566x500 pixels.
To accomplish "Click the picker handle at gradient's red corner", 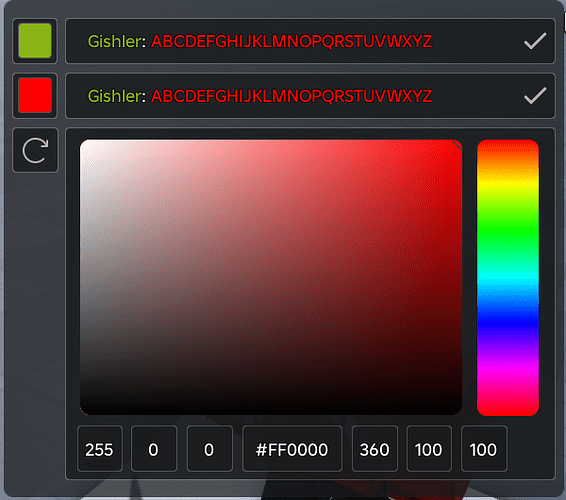I will [x=458, y=144].
